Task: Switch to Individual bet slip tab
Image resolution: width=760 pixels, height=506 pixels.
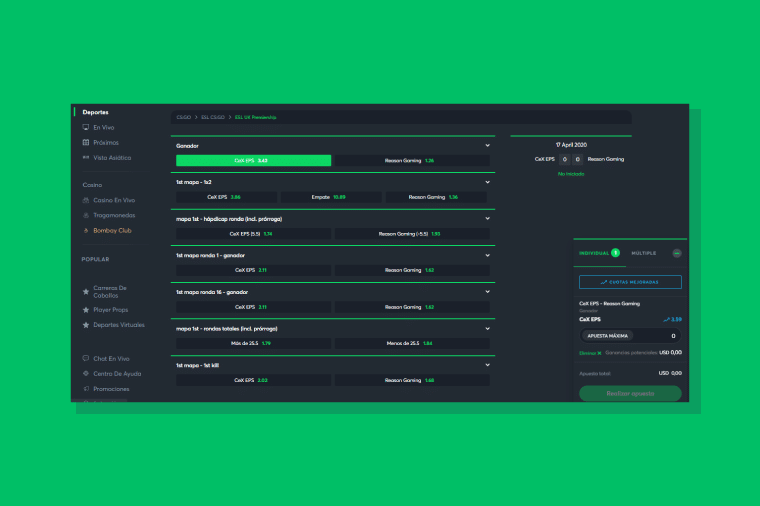Action: pos(599,253)
